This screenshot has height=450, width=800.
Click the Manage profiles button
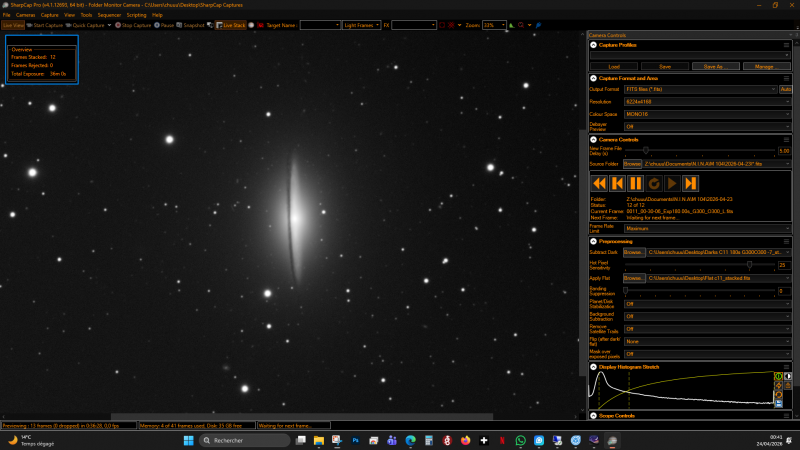[x=767, y=66]
